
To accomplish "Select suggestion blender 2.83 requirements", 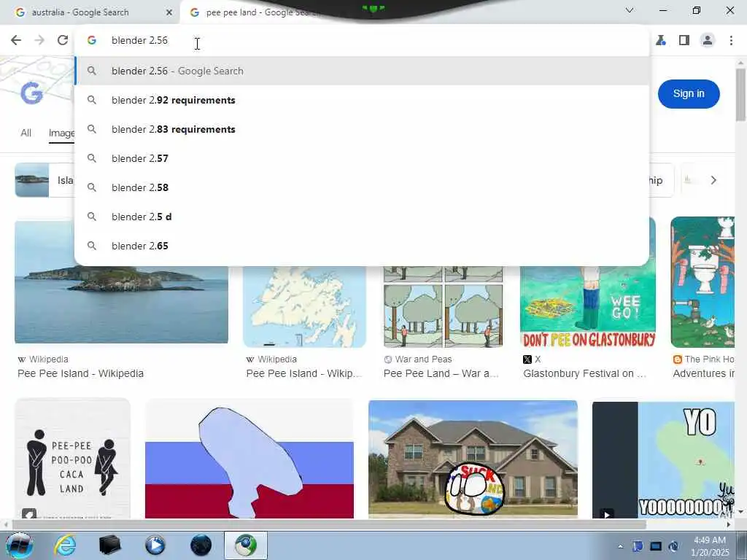I will [x=362, y=129].
